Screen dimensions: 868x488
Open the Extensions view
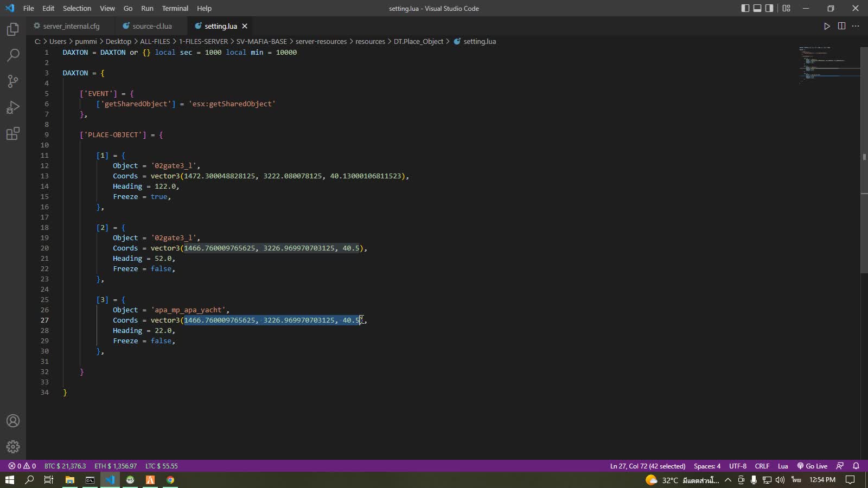coord(13,133)
